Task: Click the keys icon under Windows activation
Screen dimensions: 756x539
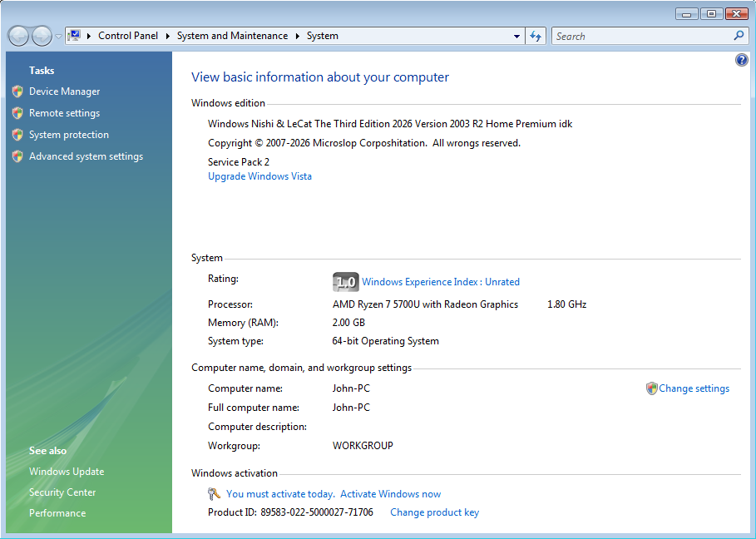Action: pos(214,494)
